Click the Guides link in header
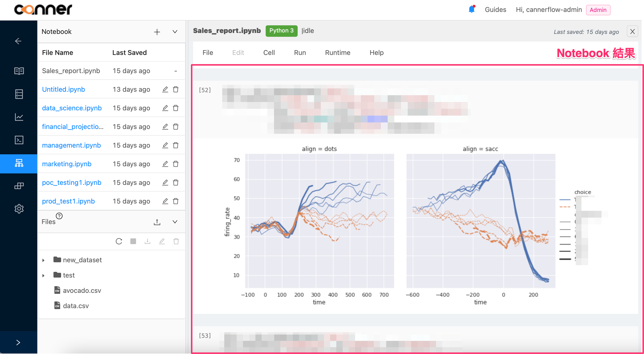The width and height of the screenshot is (644, 354). [x=495, y=10]
